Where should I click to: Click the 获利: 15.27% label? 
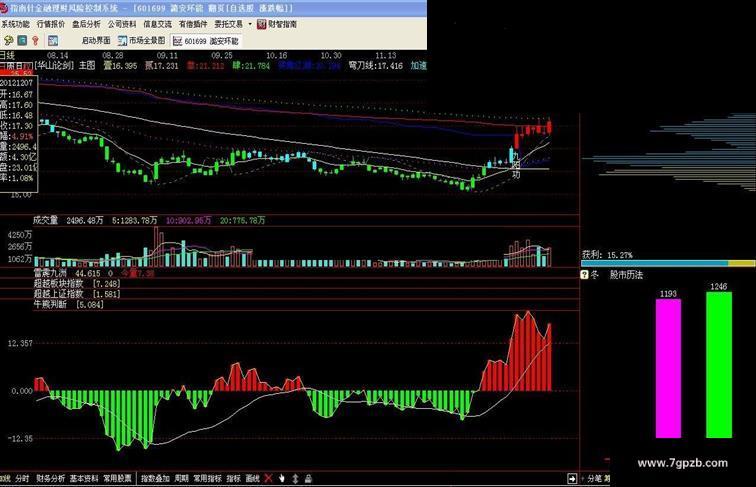(607, 255)
